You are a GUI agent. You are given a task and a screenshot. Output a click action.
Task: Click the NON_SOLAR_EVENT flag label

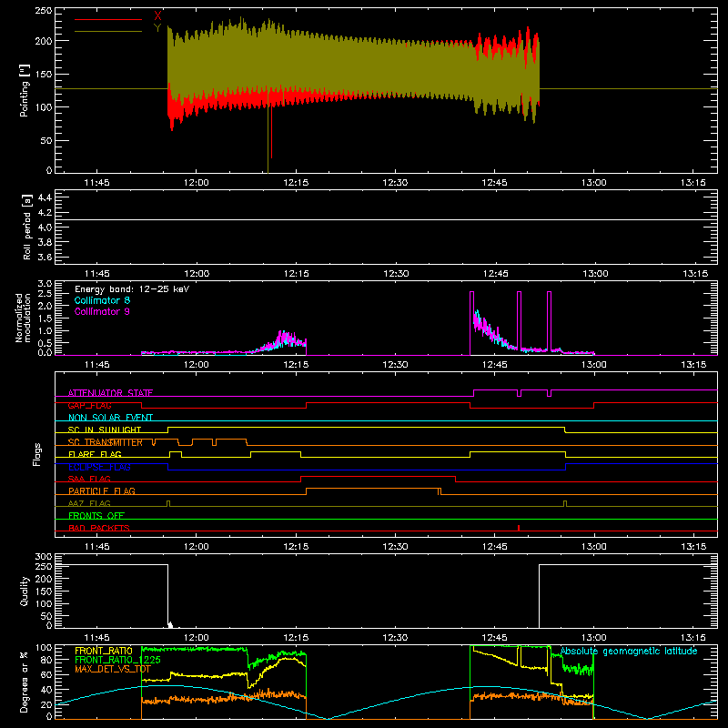(110, 418)
